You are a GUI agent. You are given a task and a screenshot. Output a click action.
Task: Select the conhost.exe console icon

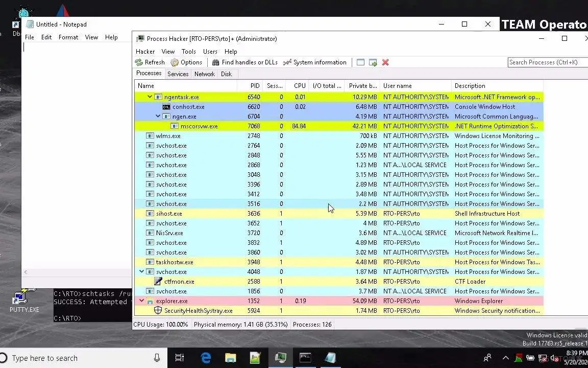(166, 107)
